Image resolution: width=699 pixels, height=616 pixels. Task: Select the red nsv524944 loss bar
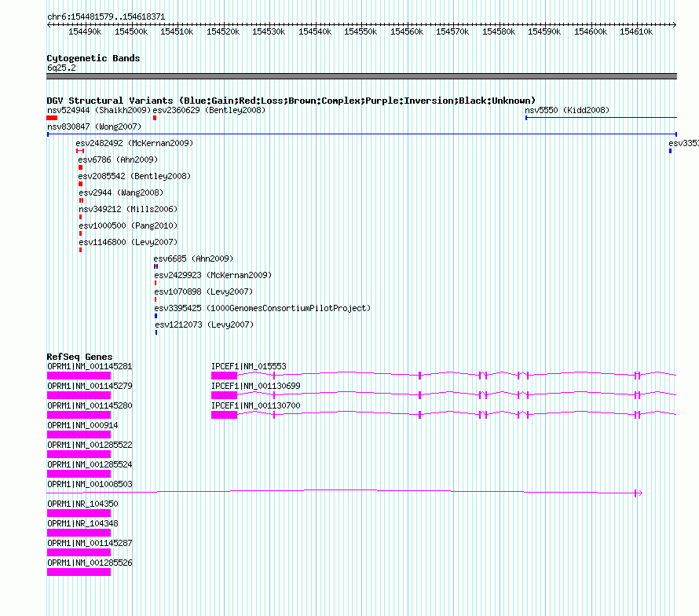click(x=52, y=118)
